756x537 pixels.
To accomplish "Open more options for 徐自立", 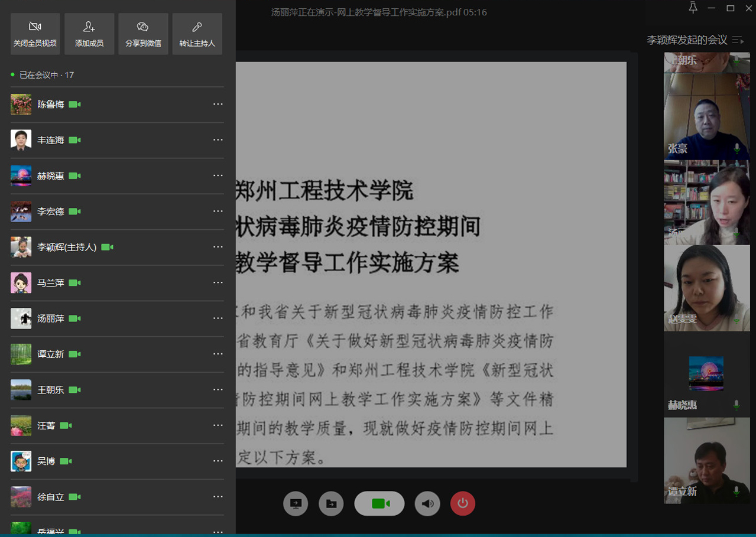I will coord(218,497).
